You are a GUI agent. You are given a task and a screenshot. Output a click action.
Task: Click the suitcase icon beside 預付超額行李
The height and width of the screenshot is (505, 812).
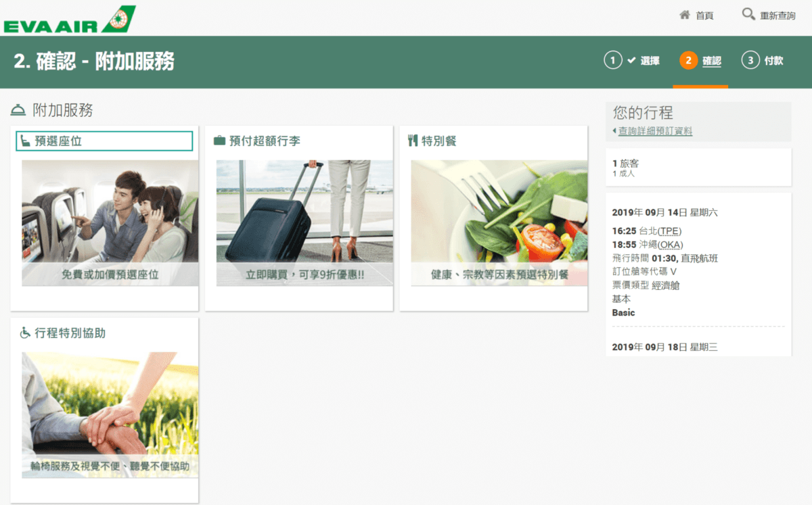point(219,141)
